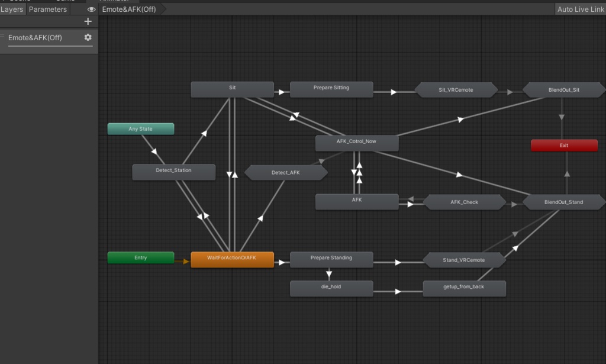Select the getup_from_back state node
The image size is (606, 364).
464,288
